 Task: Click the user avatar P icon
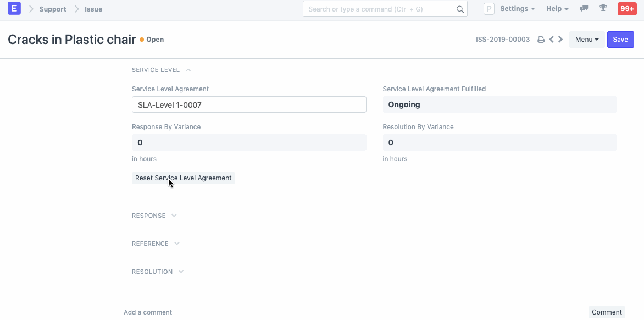(488, 9)
